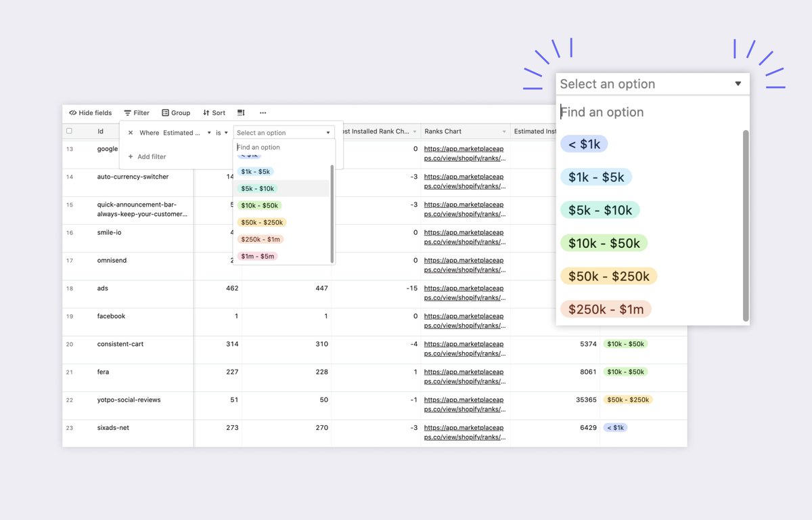Click the $50k - $250k tag in row 22
812x520 pixels.
tap(628, 399)
